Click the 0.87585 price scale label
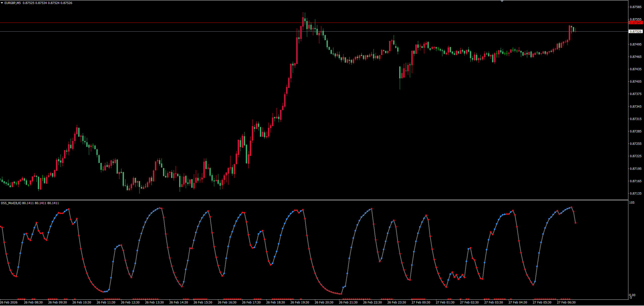 click(636, 7)
